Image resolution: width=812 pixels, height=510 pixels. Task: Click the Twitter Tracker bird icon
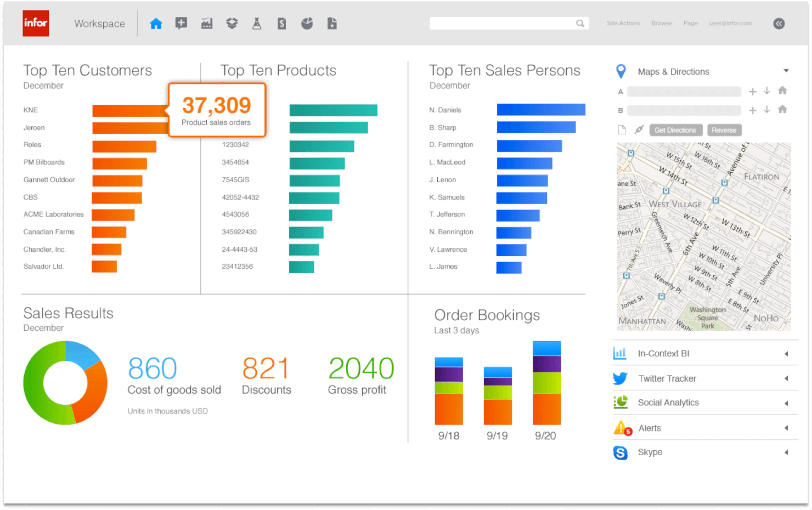620,378
